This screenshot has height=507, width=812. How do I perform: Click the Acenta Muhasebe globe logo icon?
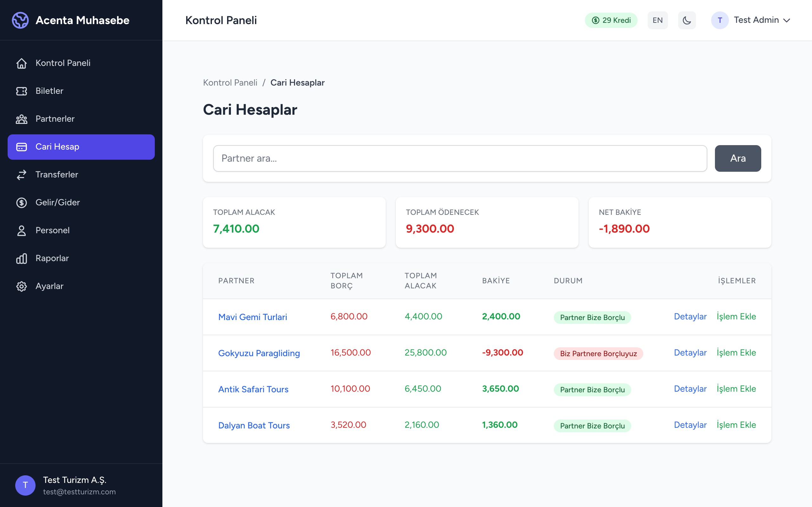click(x=20, y=20)
